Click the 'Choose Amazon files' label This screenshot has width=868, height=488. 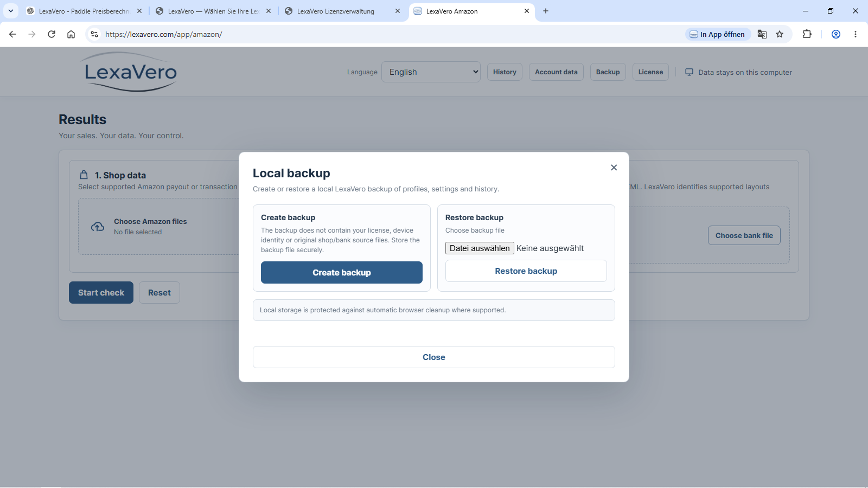click(150, 221)
